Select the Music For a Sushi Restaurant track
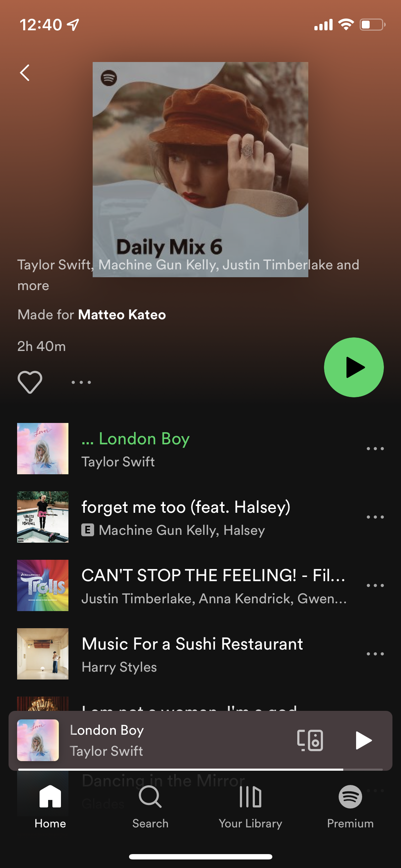The height and width of the screenshot is (868, 401). [192, 654]
